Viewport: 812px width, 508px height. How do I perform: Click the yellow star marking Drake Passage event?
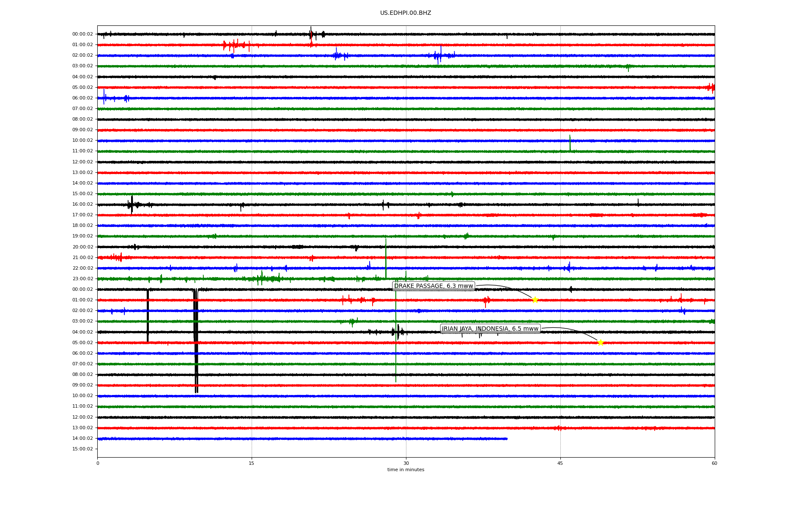(x=535, y=300)
